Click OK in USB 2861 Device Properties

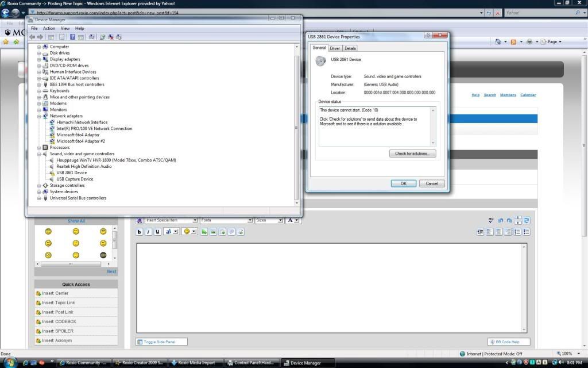click(404, 183)
